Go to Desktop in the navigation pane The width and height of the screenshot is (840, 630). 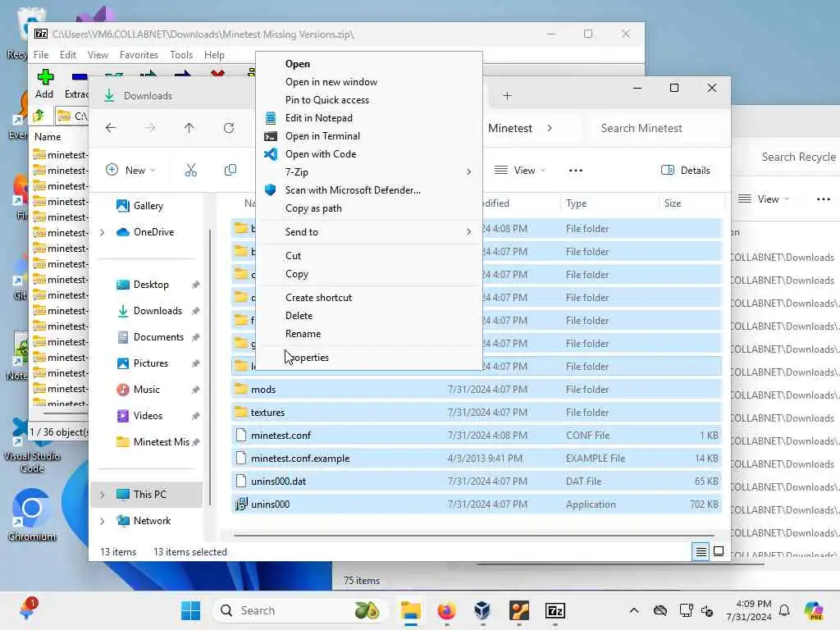tap(151, 285)
